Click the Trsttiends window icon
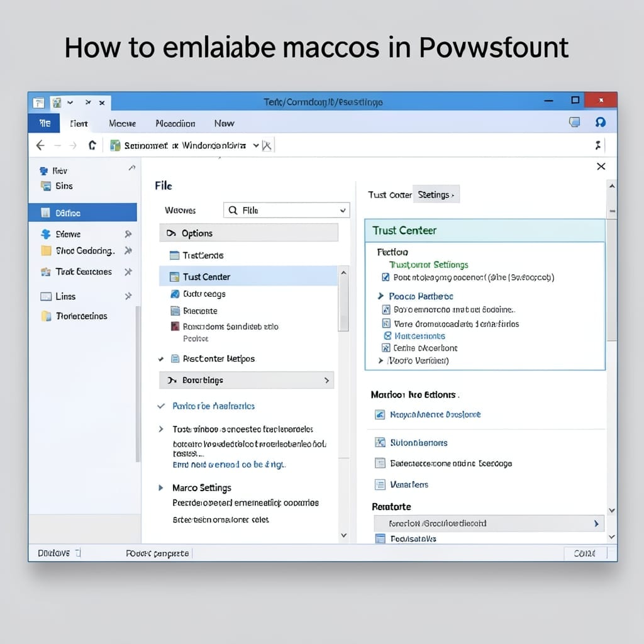This screenshot has height=644, width=644. click(x=175, y=255)
